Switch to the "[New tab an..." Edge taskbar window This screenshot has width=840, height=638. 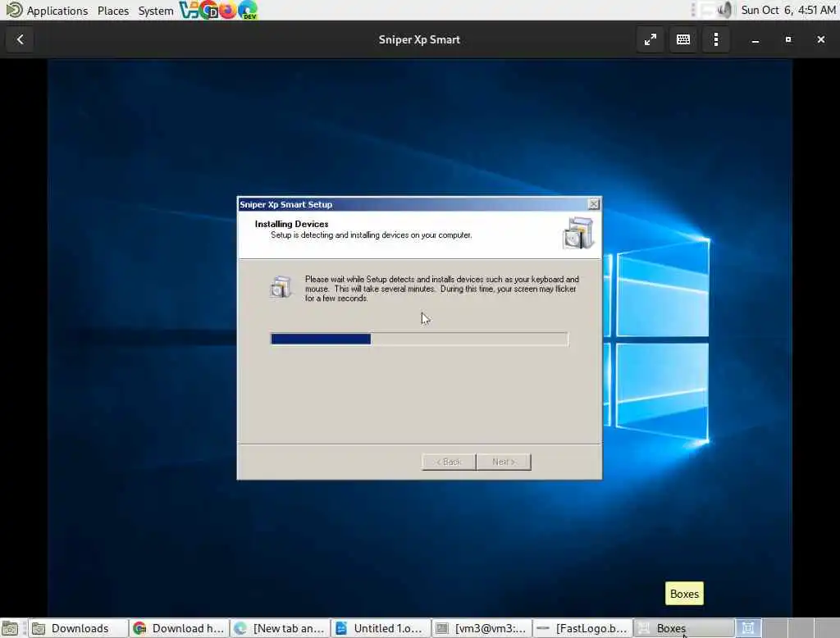pyautogui.click(x=281, y=628)
